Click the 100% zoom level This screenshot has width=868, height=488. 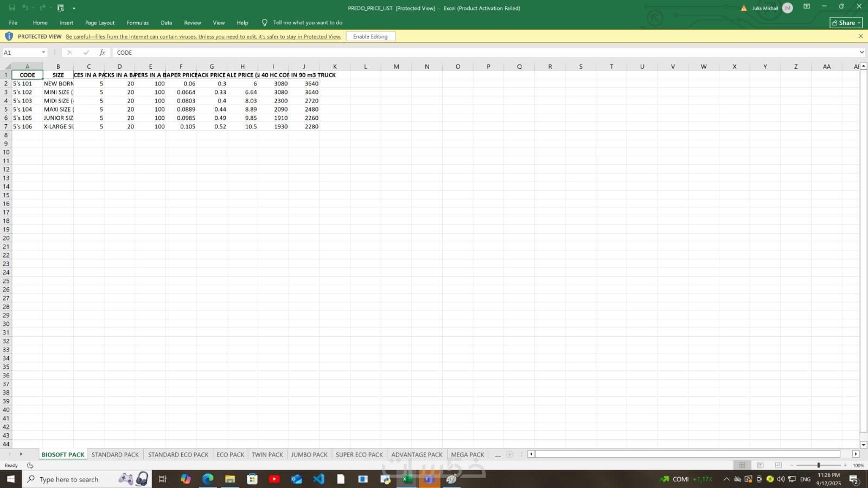pos(858,465)
